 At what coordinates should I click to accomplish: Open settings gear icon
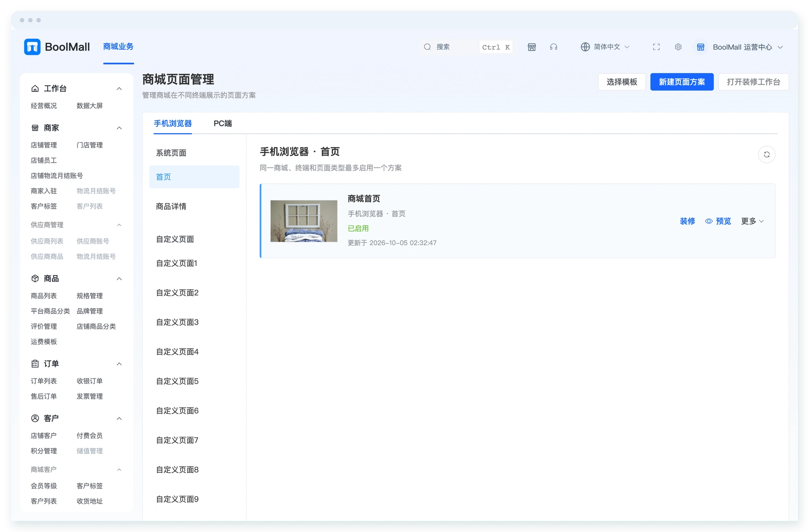[x=678, y=47]
